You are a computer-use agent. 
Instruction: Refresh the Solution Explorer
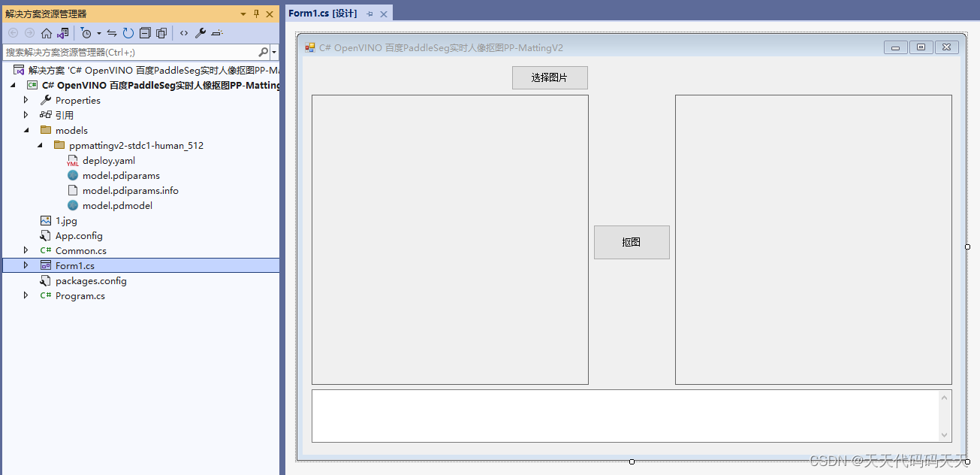128,33
